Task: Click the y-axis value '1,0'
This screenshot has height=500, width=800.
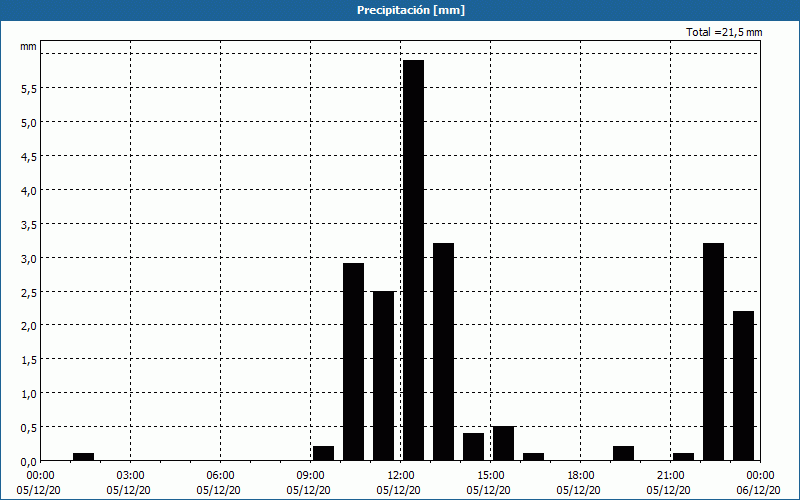Action: pos(28,393)
